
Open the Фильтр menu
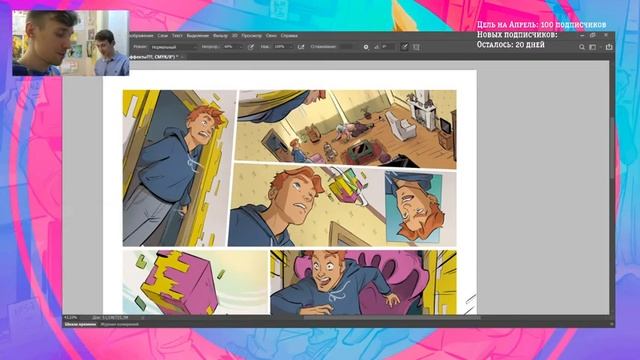pyautogui.click(x=220, y=36)
